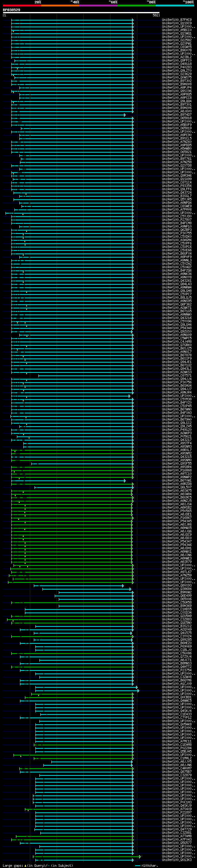The width and height of the screenshot is (197, 868).
Task: Select label UniRef100_Q84L43
Action: pyautogui.click(x=177, y=284)
